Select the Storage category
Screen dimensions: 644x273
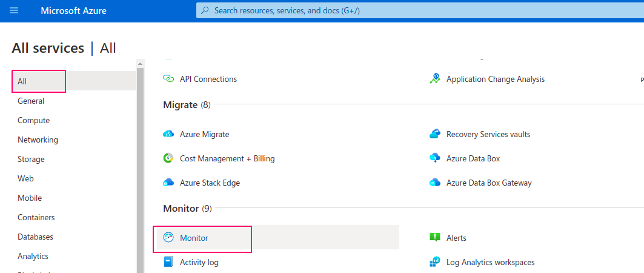[x=31, y=159]
